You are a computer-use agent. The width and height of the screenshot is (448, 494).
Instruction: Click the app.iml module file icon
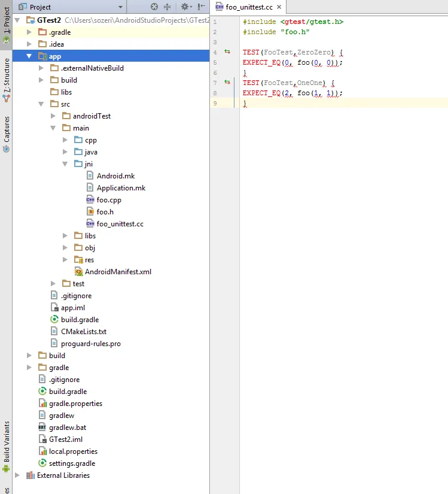(54, 307)
